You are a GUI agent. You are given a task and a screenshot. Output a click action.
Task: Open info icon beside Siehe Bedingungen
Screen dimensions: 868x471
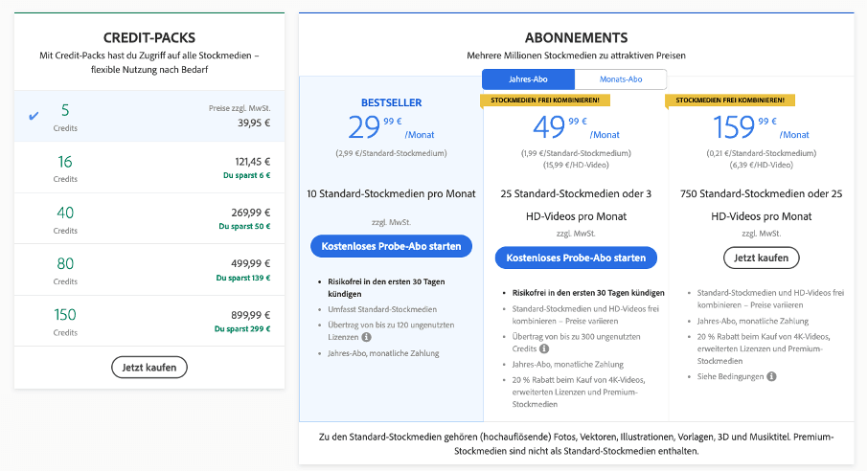pyautogui.click(x=771, y=376)
